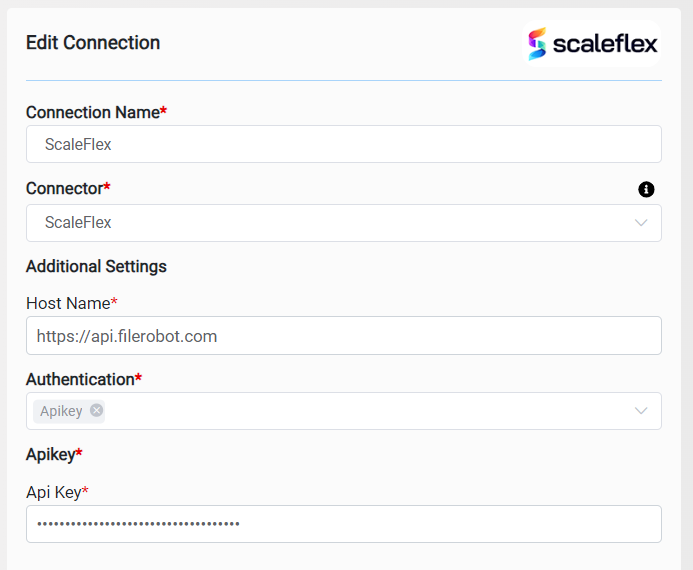Click the Authentication field label

pyautogui.click(x=80, y=379)
